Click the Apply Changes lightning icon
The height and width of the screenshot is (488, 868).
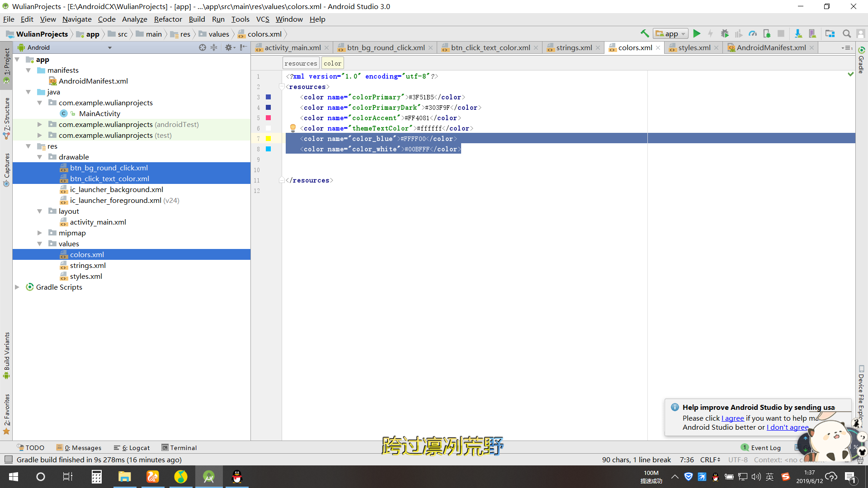pos(710,33)
